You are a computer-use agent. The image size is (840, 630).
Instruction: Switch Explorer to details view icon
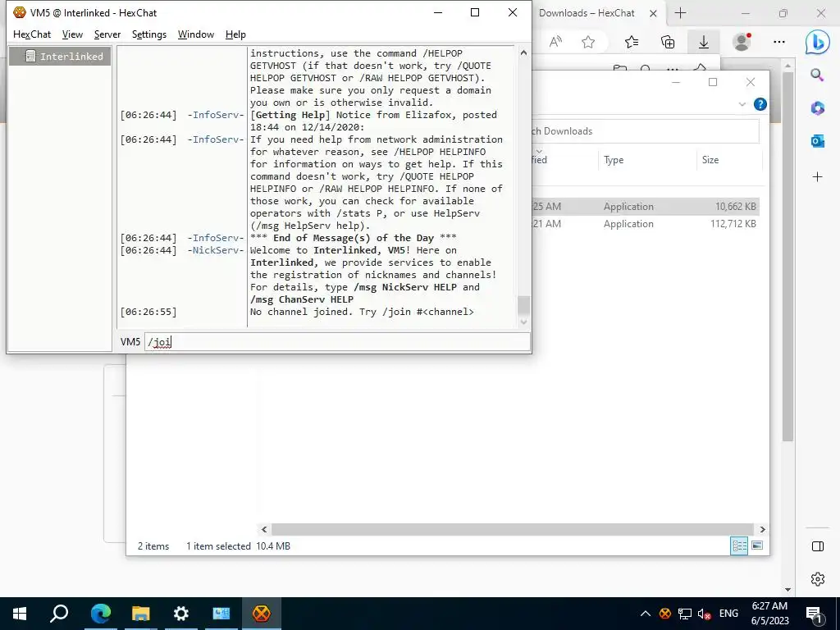(739, 546)
